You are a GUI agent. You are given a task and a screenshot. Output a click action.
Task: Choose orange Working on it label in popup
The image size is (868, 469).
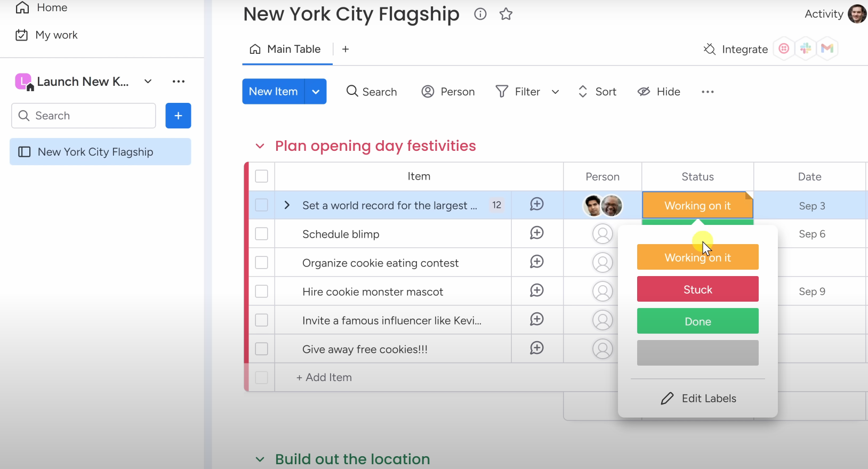point(697,257)
